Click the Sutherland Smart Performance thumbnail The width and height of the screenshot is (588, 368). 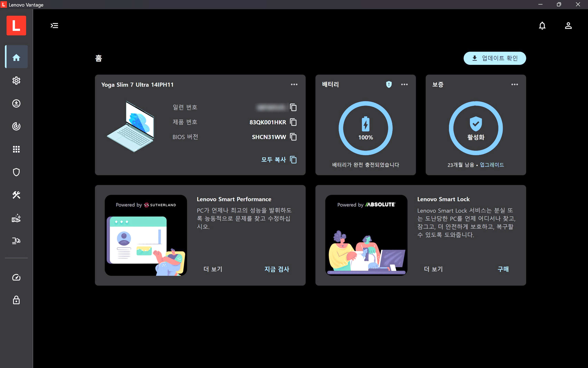[x=146, y=235]
